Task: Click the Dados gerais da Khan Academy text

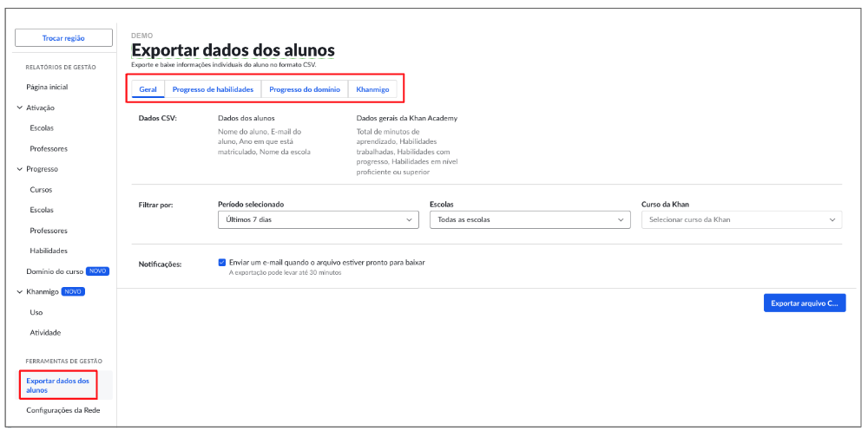Action: click(x=407, y=119)
